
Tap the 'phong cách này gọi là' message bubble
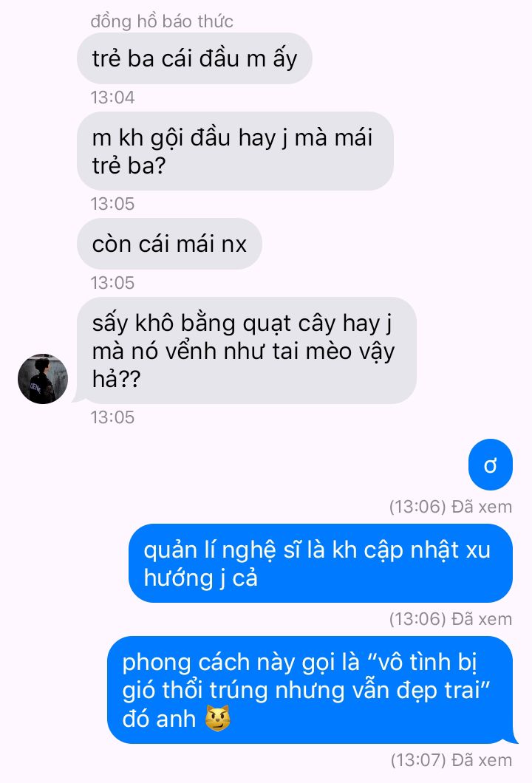[x=310, y=690]
